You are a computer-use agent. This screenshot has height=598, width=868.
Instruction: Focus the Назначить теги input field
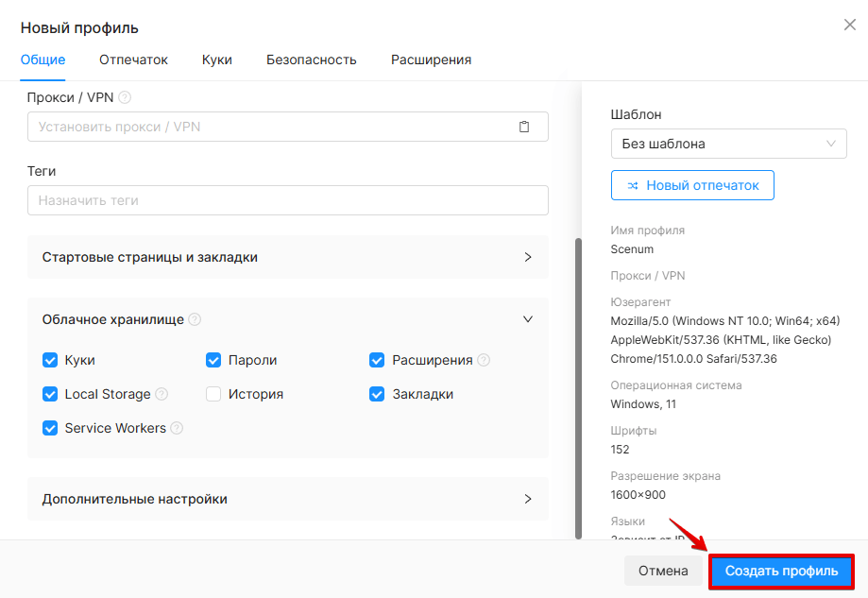point(288,200)
